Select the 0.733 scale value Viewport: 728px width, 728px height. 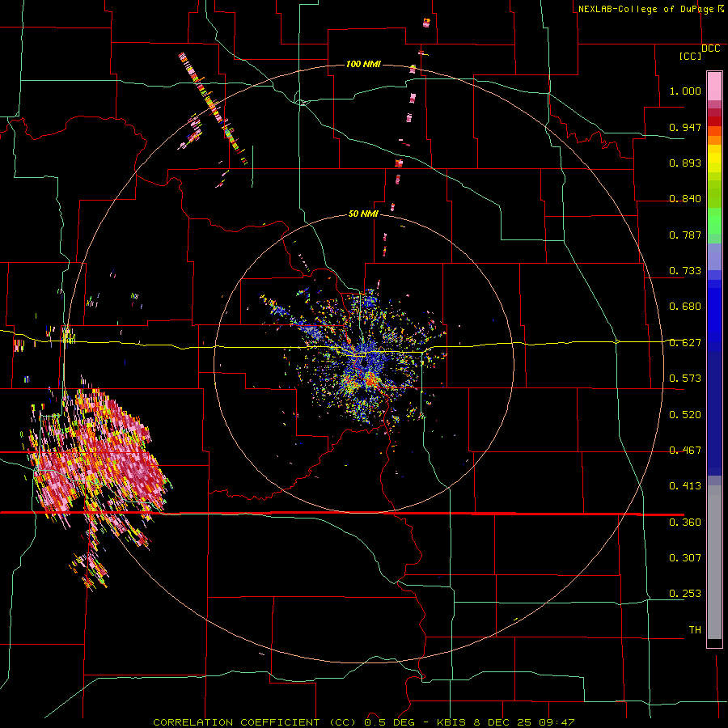685,271
